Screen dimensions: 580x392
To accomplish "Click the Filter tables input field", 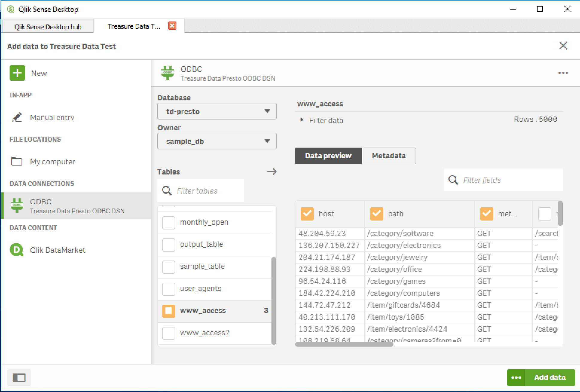I will (x=201, y=191).
